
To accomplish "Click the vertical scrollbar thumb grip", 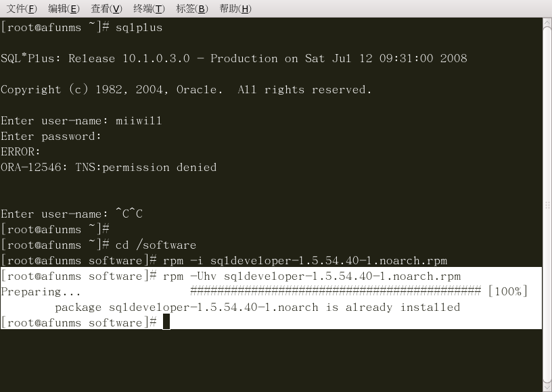I will pyautogui.click(x=547, y=205).
